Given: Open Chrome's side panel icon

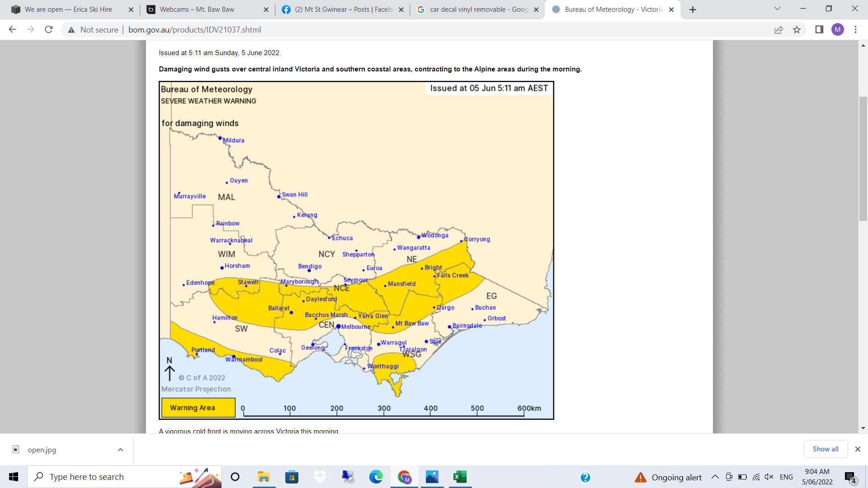Looking at the screenshot, I should click(x=819, y=30).
